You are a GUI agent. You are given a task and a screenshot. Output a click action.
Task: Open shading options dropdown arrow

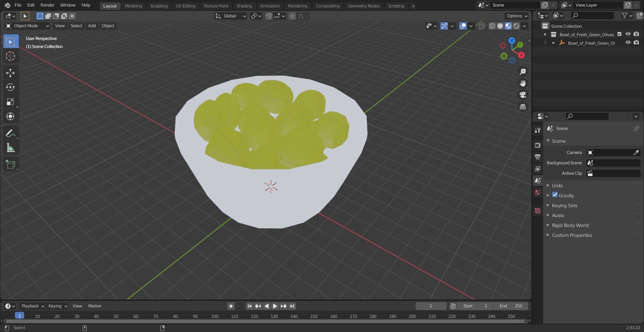pyautogui.click(x=524, y=26)
